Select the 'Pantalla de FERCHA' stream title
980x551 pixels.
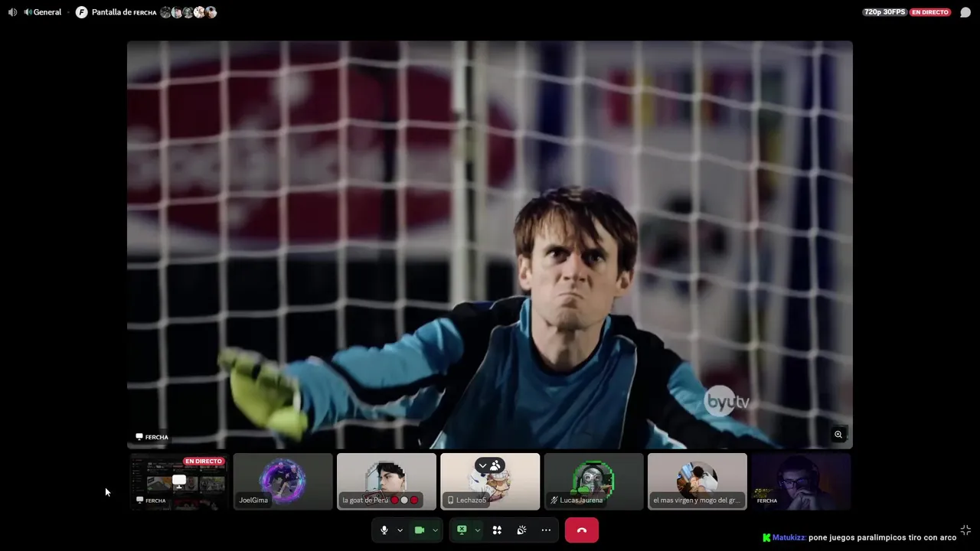tap(124, 12)
